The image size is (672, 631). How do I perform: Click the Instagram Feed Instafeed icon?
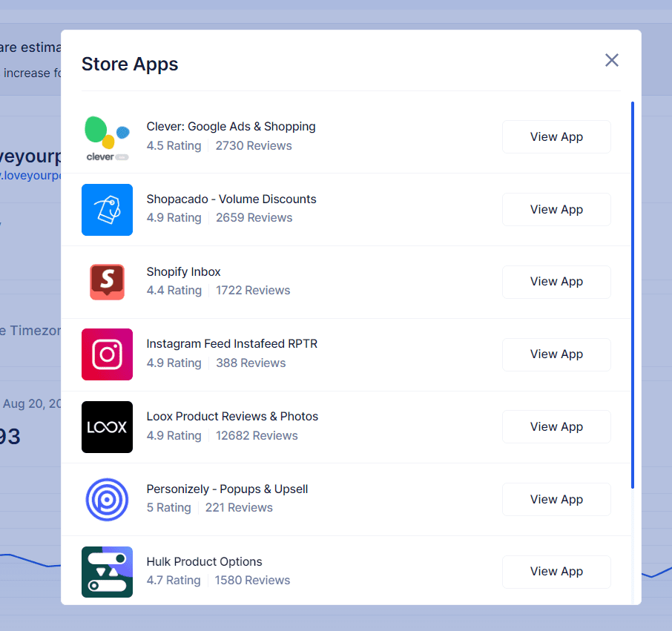pos(107,354)
